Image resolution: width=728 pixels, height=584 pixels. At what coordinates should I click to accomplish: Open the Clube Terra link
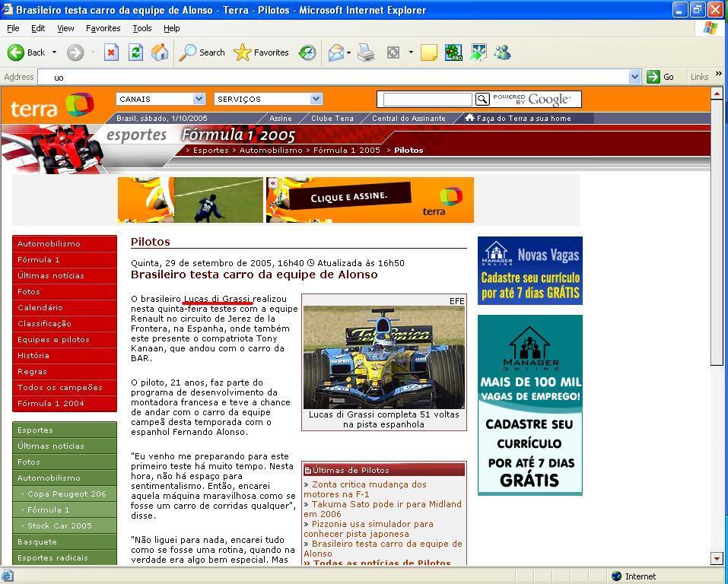coord(332,119)
